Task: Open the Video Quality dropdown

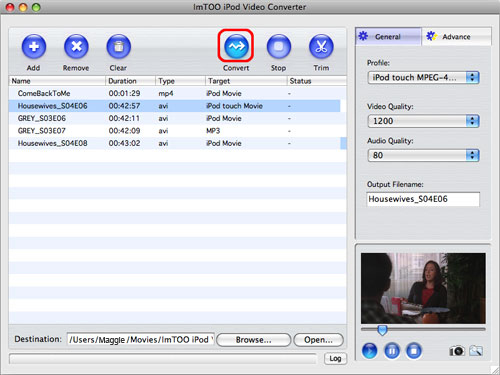Action: (x=423, y=121)
